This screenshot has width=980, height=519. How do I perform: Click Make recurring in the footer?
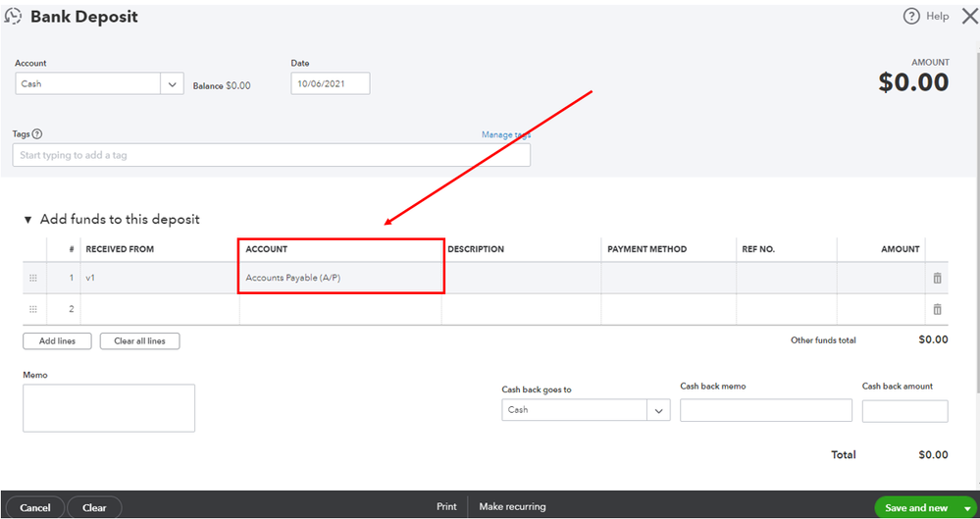tap(512, 507)
